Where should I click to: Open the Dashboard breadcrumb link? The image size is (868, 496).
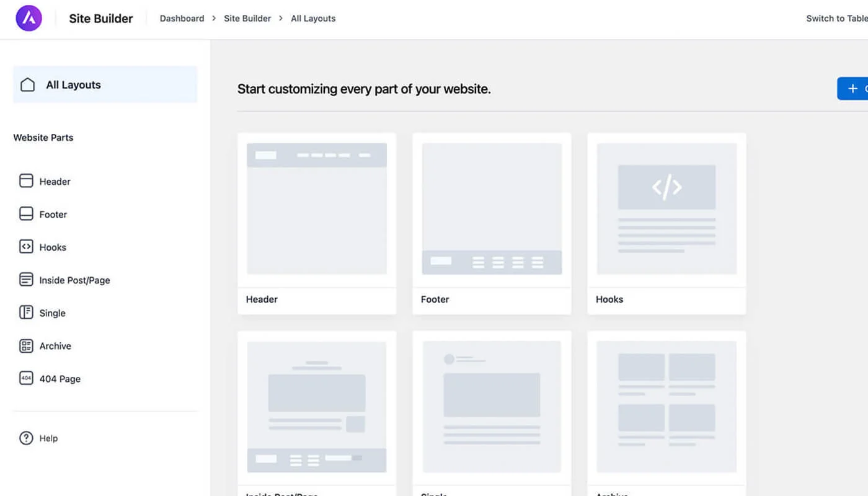click(182, 19)
